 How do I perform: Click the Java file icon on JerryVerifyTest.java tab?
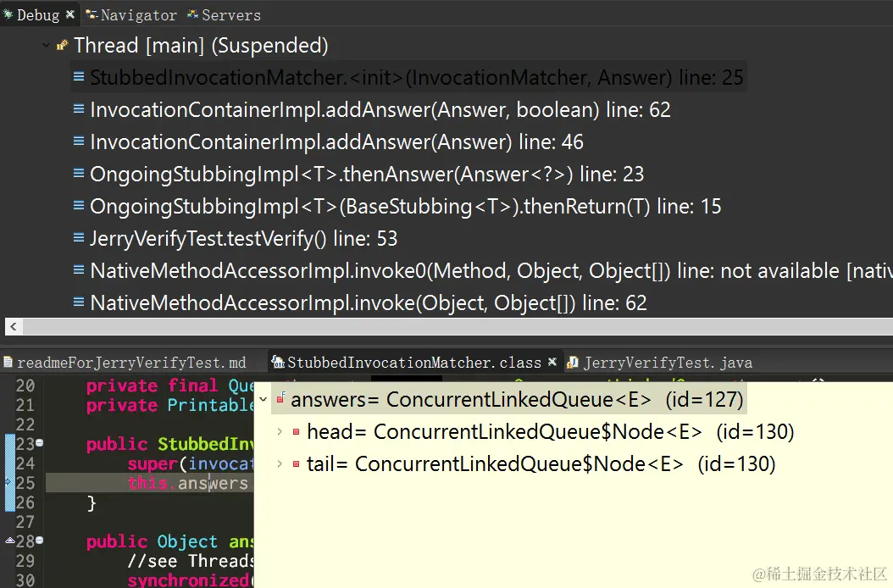point(573,363)
